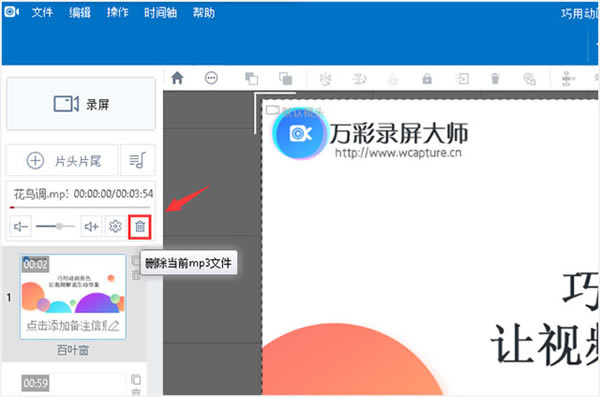Viewport: 600px width, 397px height.
Task: Click the 花鸟调.mp3 progress bar
Action: [x=80, y=207]
